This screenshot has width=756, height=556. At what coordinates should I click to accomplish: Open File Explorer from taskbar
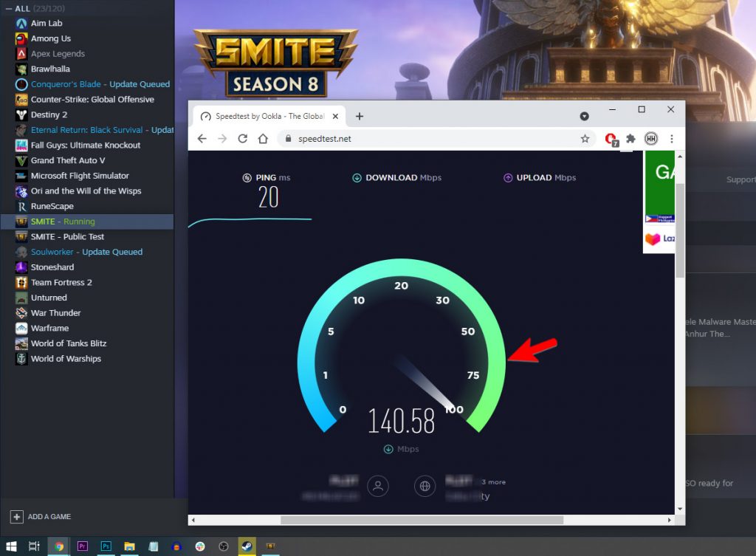[129, 546]
